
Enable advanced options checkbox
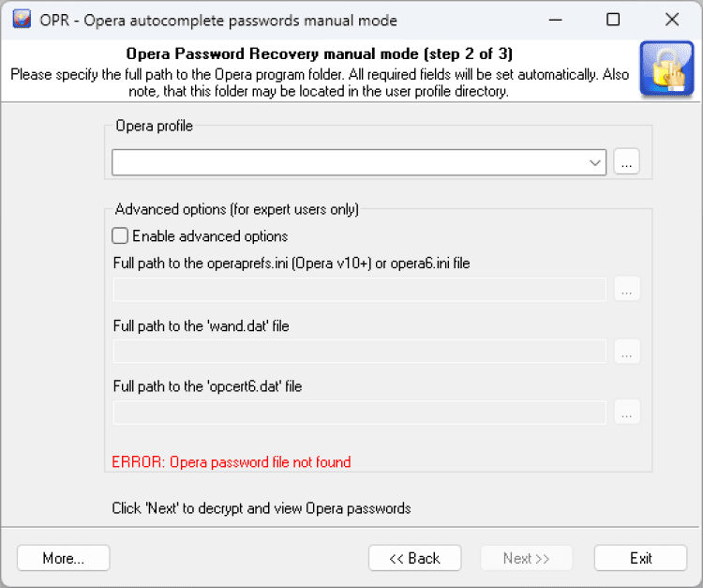pos(120,236)
